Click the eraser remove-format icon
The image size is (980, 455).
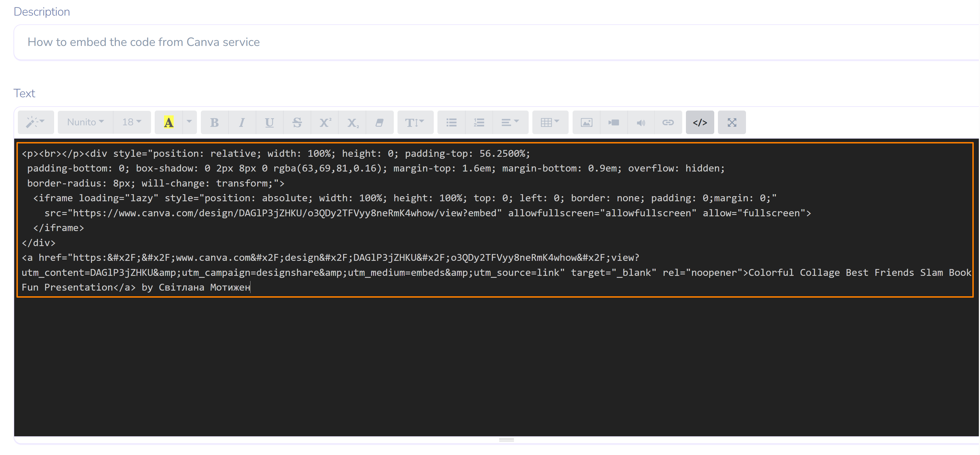tap(380, 122)
